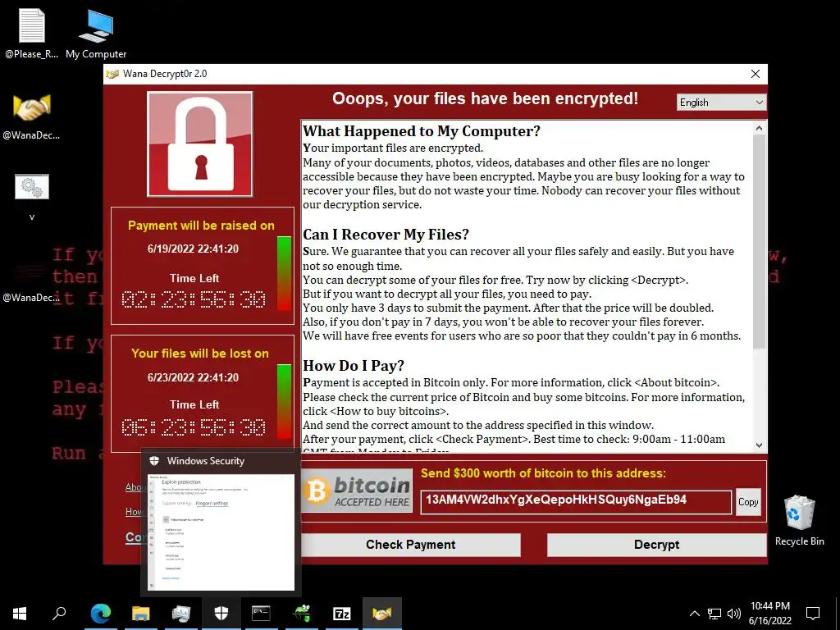Click scrollbar up arrow in message panel
This screenshot has height=630, width=840.
[x=759, y=128]
